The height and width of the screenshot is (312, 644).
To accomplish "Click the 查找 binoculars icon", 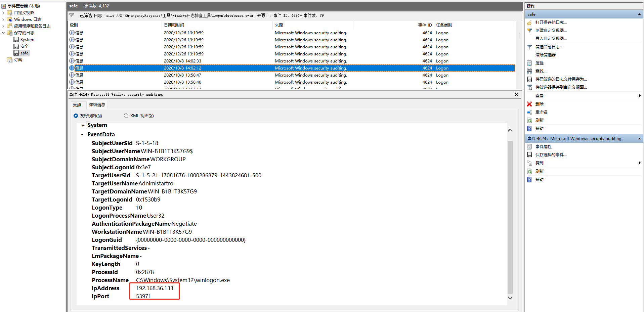I will 529,71.
